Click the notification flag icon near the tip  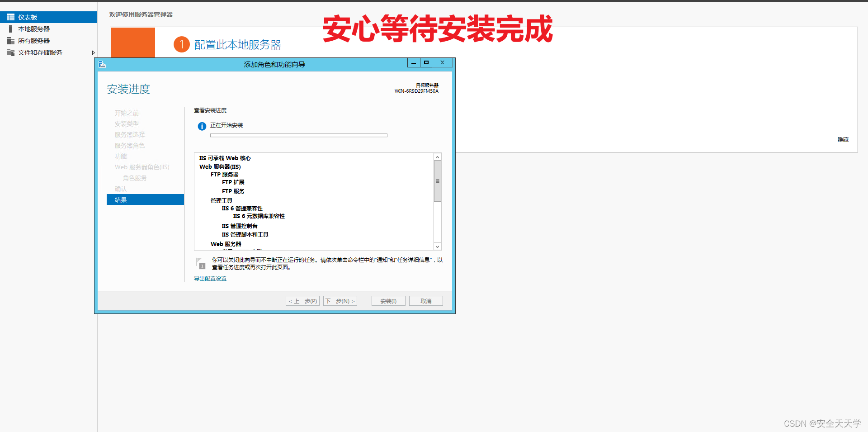coord(200,263)
